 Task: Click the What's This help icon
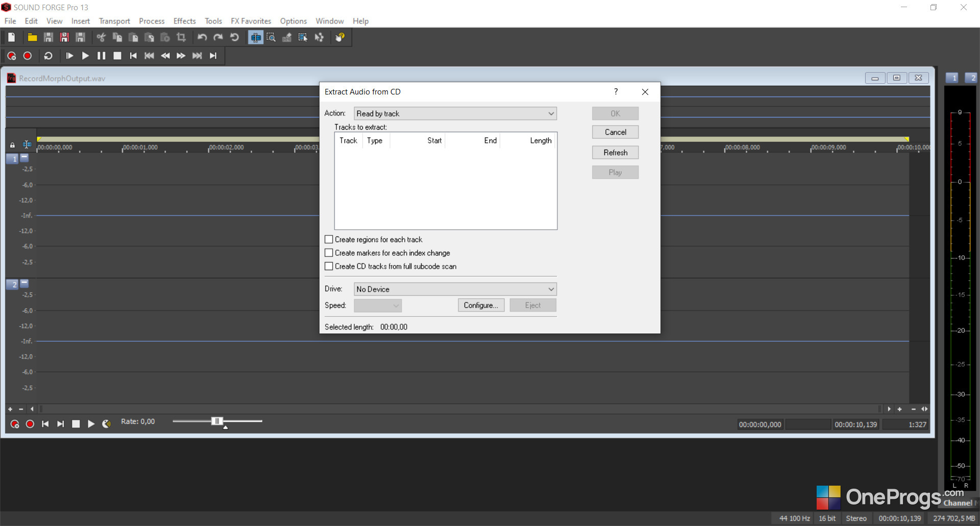pyautogui.click(x=340, y=37)
